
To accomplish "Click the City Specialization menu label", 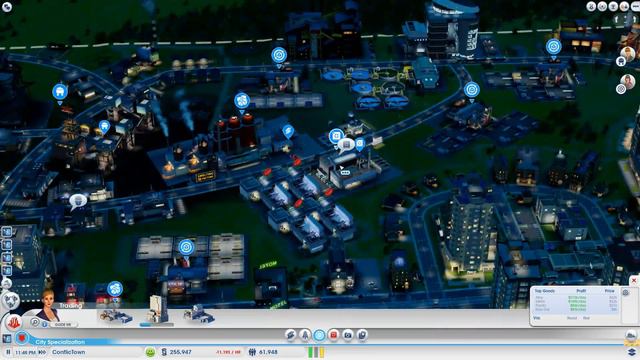I will [x=60, y=342].
